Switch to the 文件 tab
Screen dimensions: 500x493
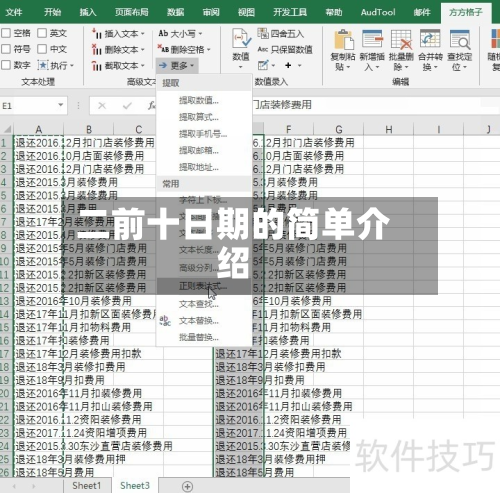pos(14,12)
